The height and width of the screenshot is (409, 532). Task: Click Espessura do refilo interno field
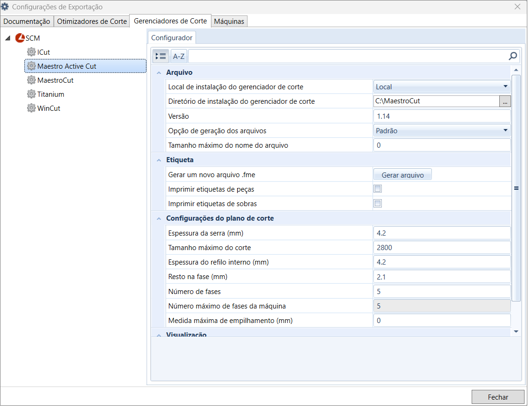click(442, 262)
